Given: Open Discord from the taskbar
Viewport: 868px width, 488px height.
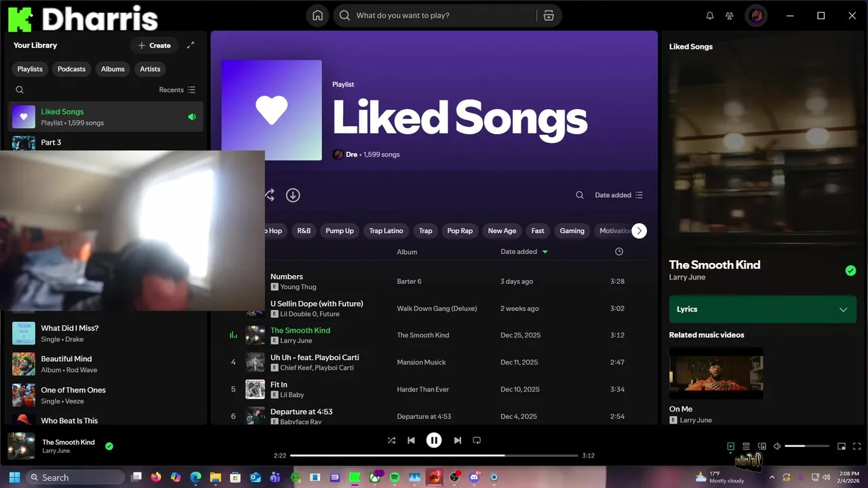Looking at the screenshot, I should pyautogui.click(x=474, y=477).
